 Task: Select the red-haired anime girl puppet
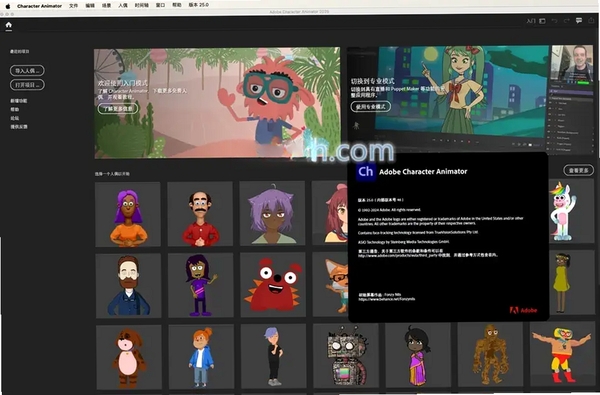pos(330,213)
